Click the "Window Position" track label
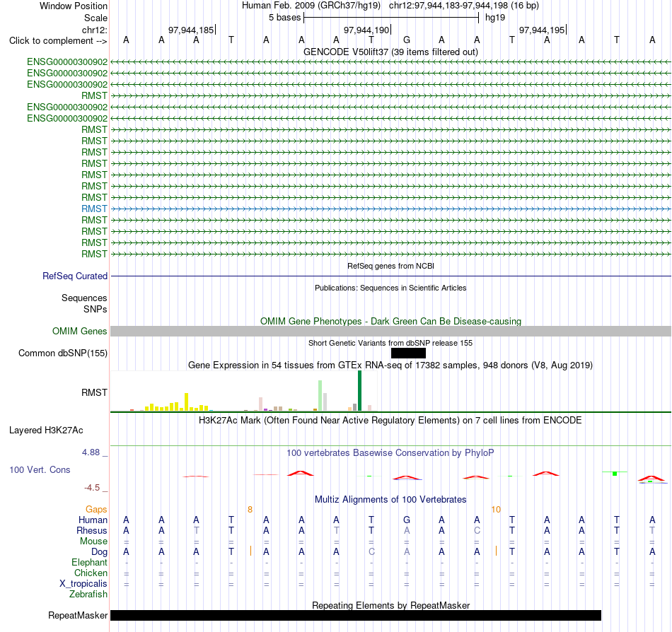The height and width of the screenshot is (632, 672). pos(74,6)
